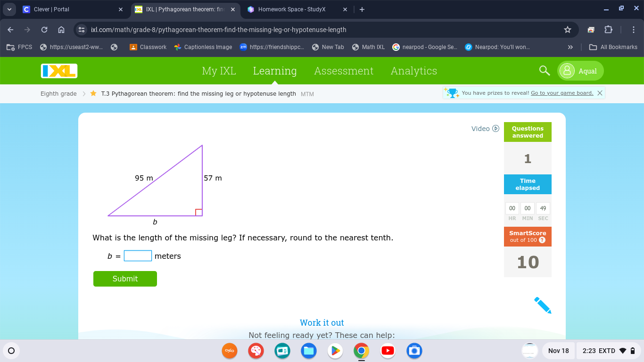
Task: Click the Work it out heading
Action: point(322,323)
